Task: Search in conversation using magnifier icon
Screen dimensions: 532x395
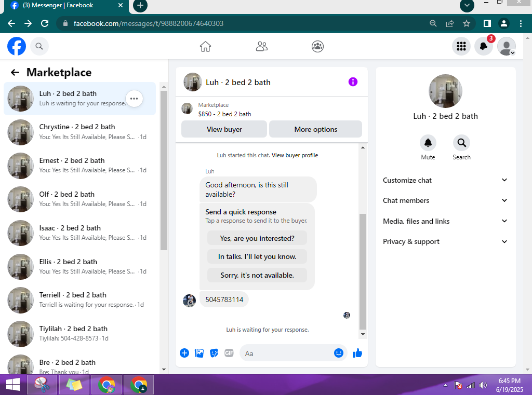Action: point(461,143)
